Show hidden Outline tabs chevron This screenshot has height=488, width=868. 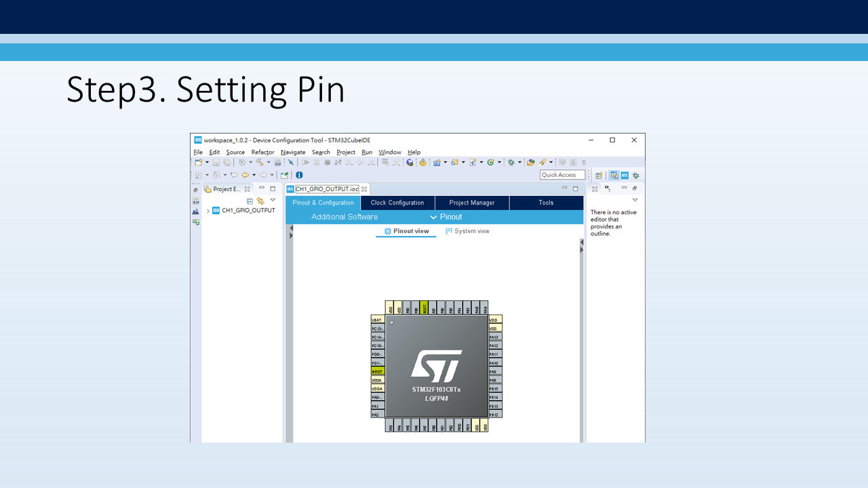(608, 188)
